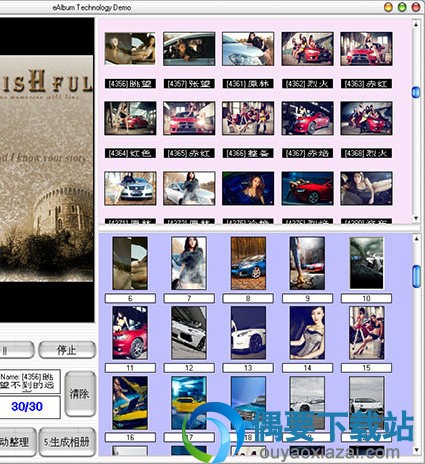Viewport: 425px width, 464px height.
Task: Select the thumbnail labeled [4362] with red car
Action: [307, 49]
